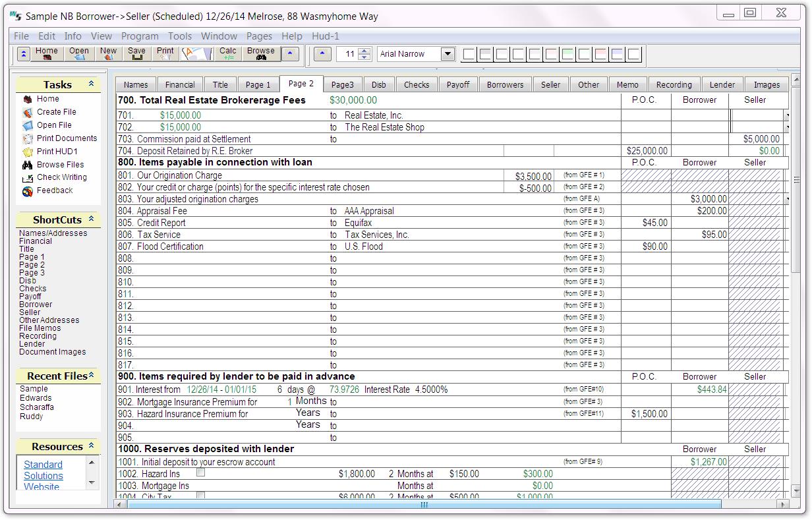
Task: Open the Program menu
Action: (140, 36)
